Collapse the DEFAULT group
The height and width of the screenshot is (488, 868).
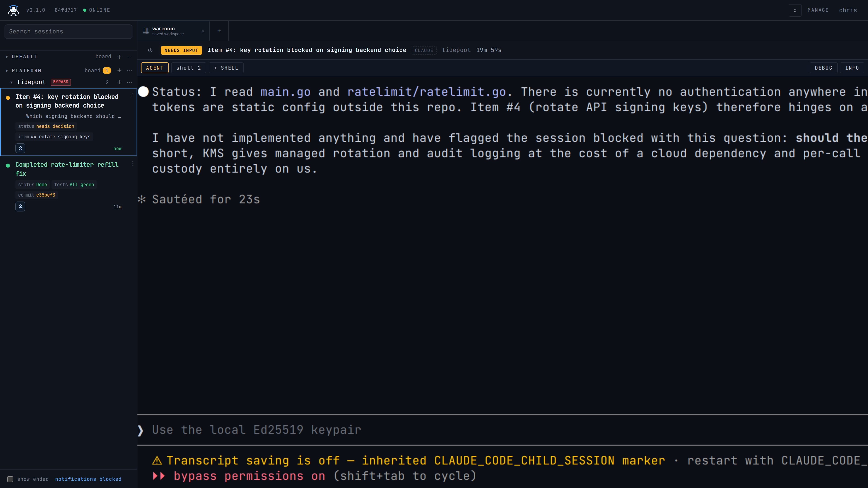click(x=7, y=56)
